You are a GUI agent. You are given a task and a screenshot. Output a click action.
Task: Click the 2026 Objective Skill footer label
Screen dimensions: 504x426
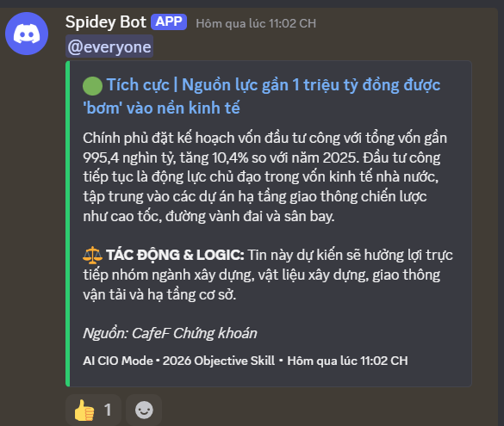(219, 361)
